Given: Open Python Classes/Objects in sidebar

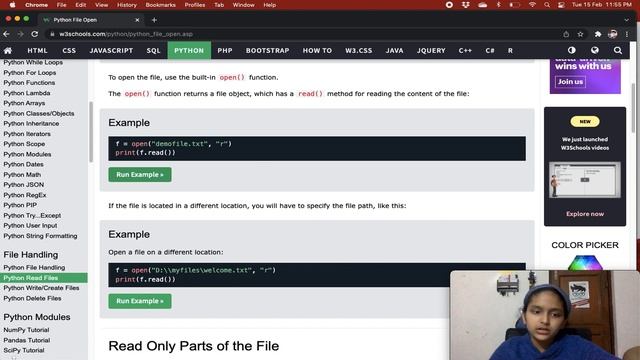Looking at the screenshot, I should (x=39, y=113).
